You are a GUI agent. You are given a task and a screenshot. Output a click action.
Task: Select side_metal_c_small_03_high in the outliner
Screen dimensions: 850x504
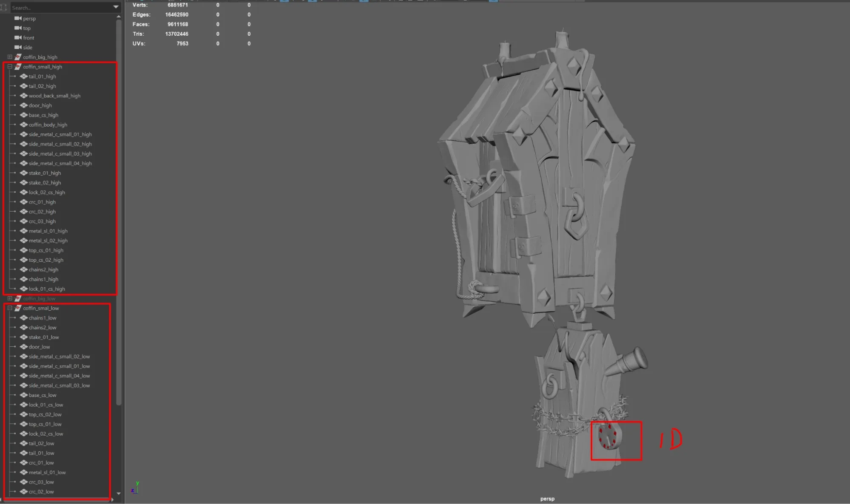(x=60, y=154)
